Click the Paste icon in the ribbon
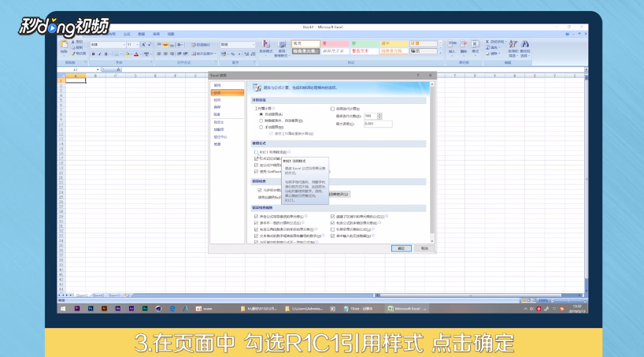Screen dimensions: 644x357 click(64, 45)
